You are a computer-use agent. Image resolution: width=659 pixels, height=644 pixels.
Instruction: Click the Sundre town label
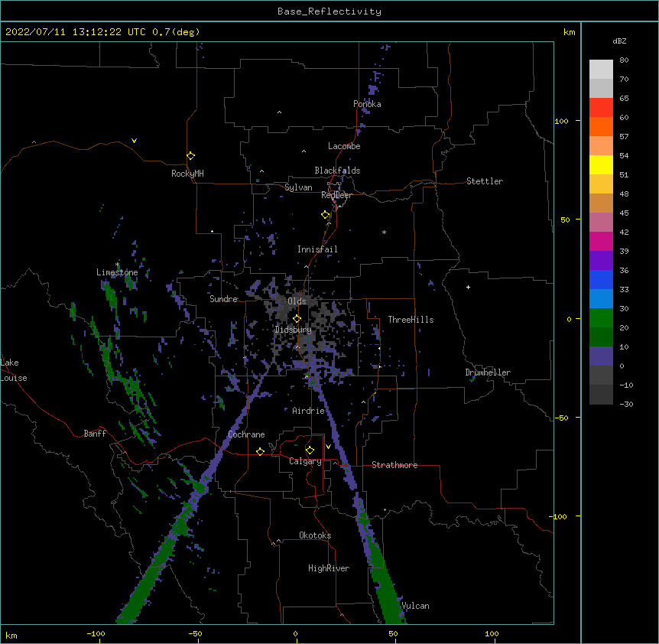click(223, 299)
